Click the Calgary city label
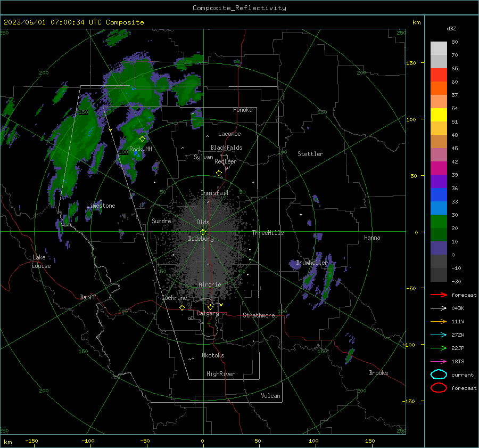 [208, 313]
